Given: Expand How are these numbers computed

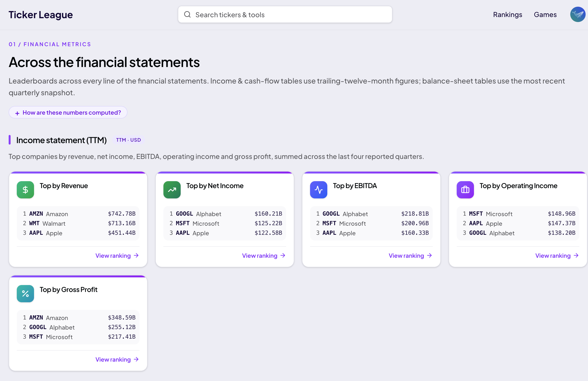Looking at the screenshot, I should [x=68, y=112].
